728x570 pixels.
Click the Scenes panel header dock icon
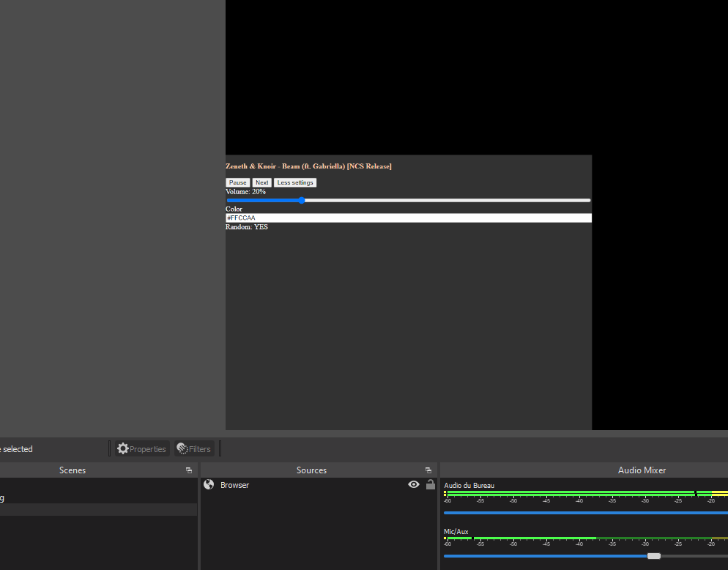(189, 470)
